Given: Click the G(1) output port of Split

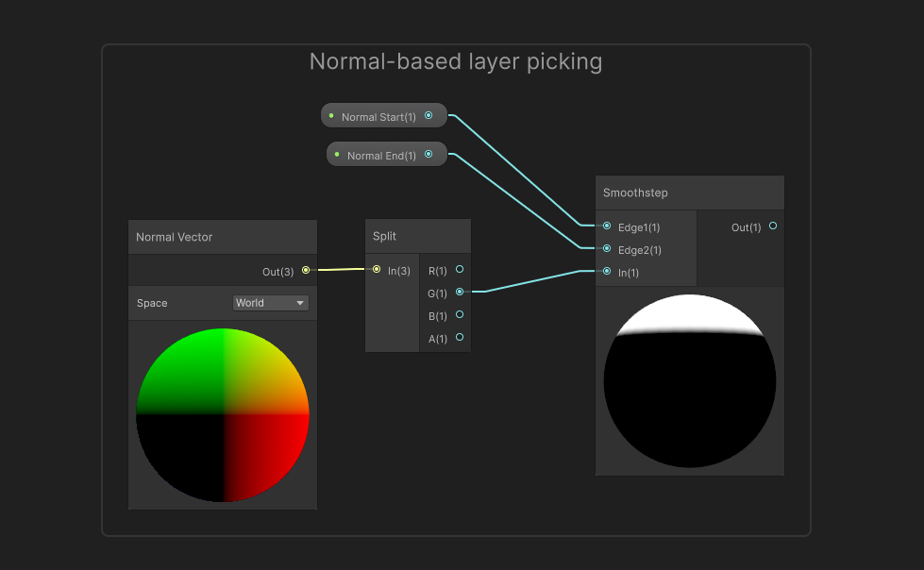Looking at the screenshot, I should 459,293.
